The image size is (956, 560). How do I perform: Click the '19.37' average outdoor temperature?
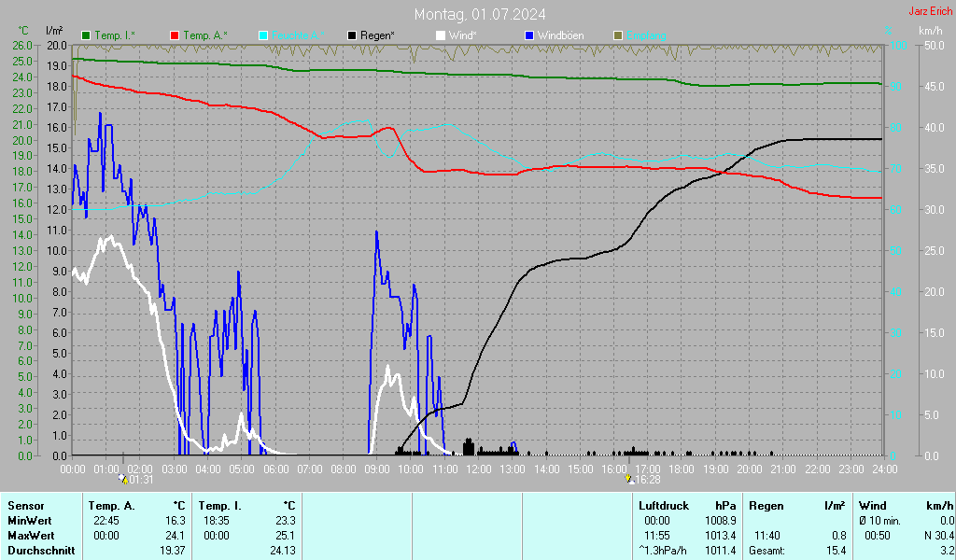[x=173, y=551]
